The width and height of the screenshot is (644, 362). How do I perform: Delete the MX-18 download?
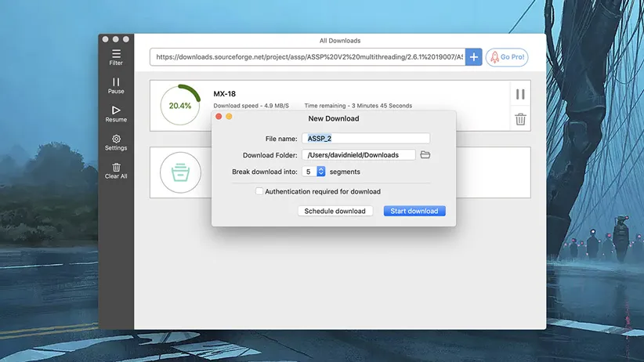coord(520,119)
